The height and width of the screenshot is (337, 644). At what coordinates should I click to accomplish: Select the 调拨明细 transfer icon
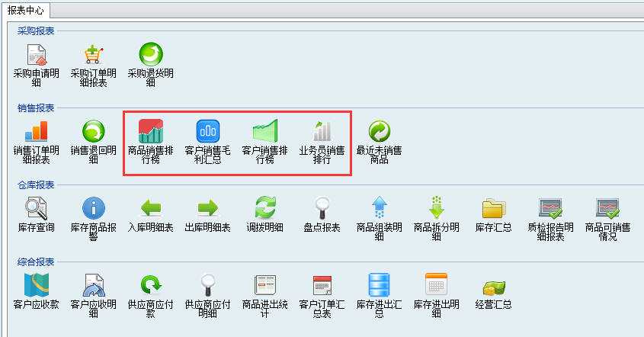[264, 207]
